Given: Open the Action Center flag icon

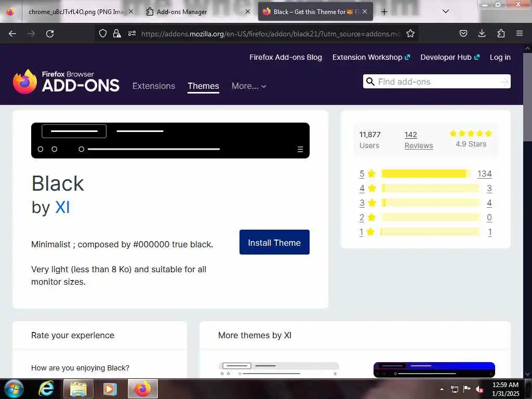Looking at the screenshot, I should coord(467,389).
